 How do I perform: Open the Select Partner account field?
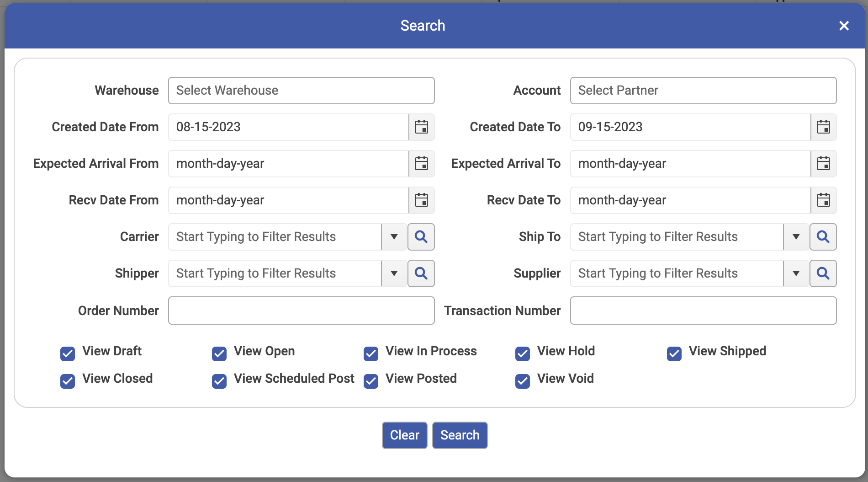(704, 91)
